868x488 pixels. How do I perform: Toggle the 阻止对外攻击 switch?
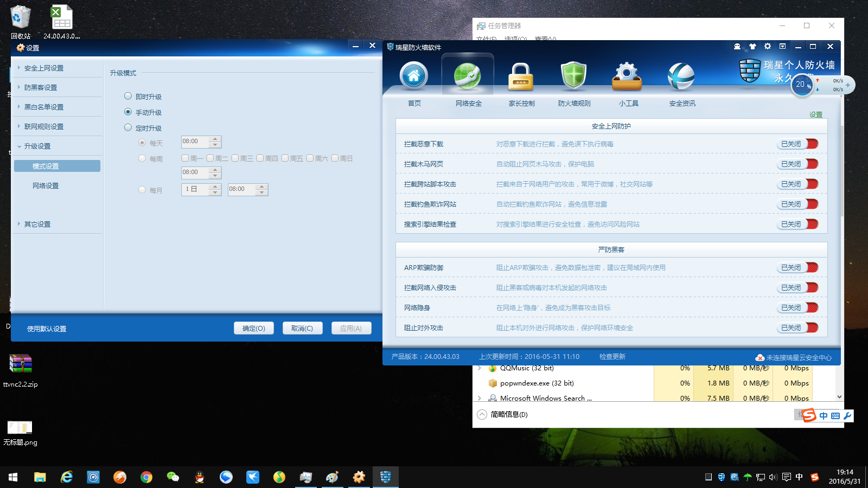[797, 328]
